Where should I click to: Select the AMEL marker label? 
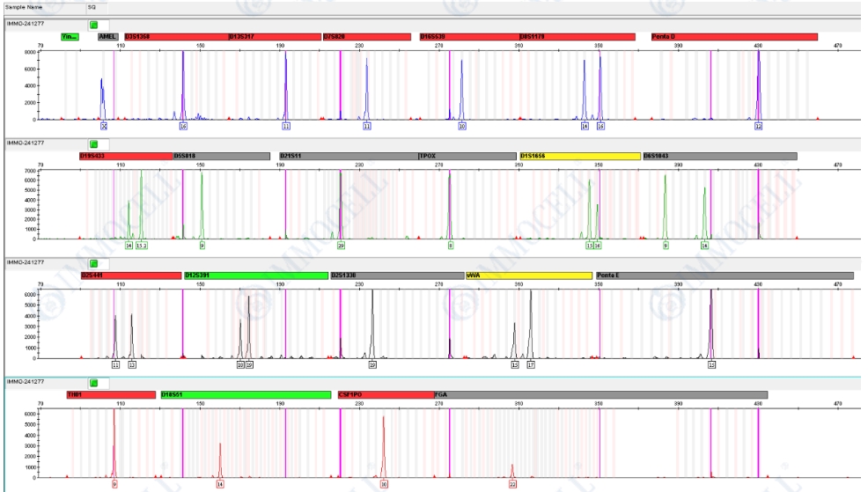(108, 37)
